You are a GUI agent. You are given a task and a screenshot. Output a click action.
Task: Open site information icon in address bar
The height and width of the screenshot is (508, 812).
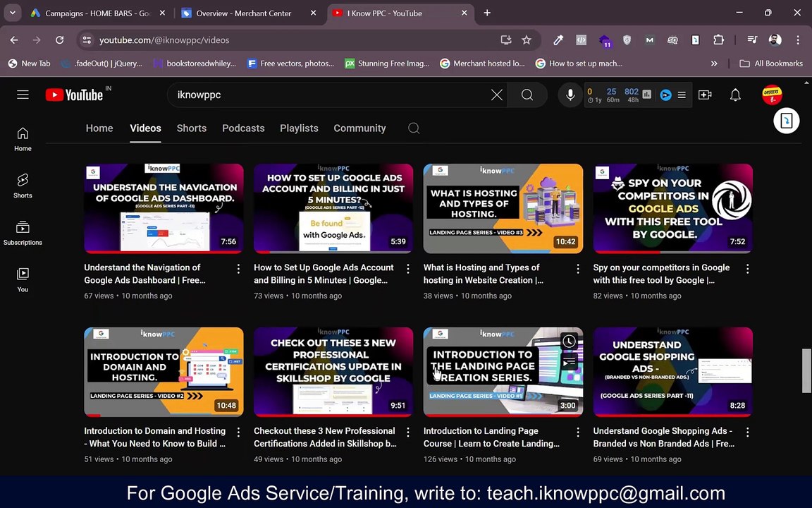coord(87,40)
